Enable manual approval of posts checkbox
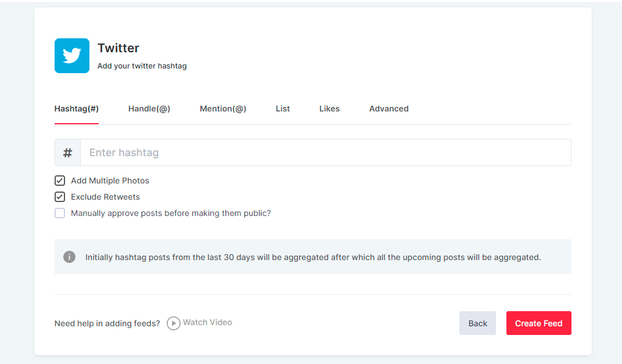The image size is (622, 364). (x=60, y=213)
